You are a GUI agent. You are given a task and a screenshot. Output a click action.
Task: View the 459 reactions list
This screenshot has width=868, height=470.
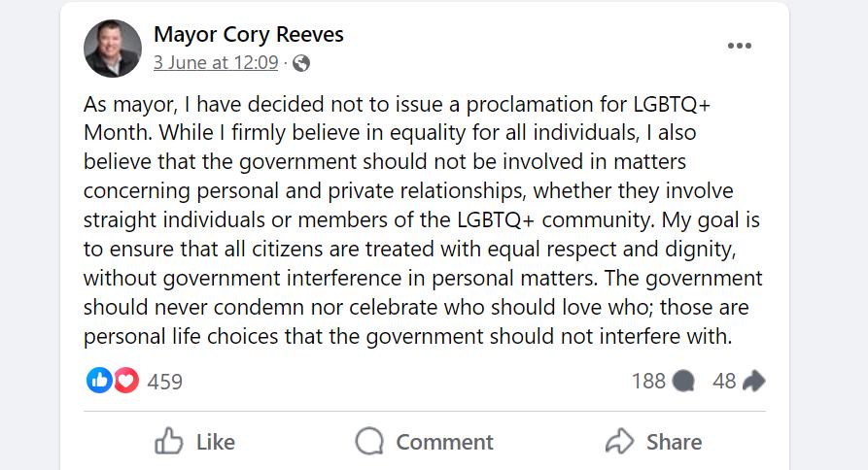pos(164,382)
